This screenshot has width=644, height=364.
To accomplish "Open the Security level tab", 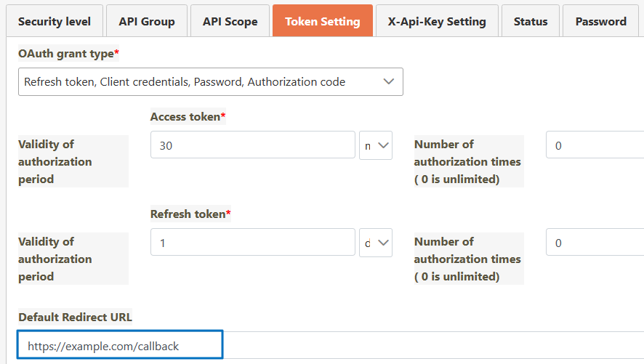I will pos(55,21).
